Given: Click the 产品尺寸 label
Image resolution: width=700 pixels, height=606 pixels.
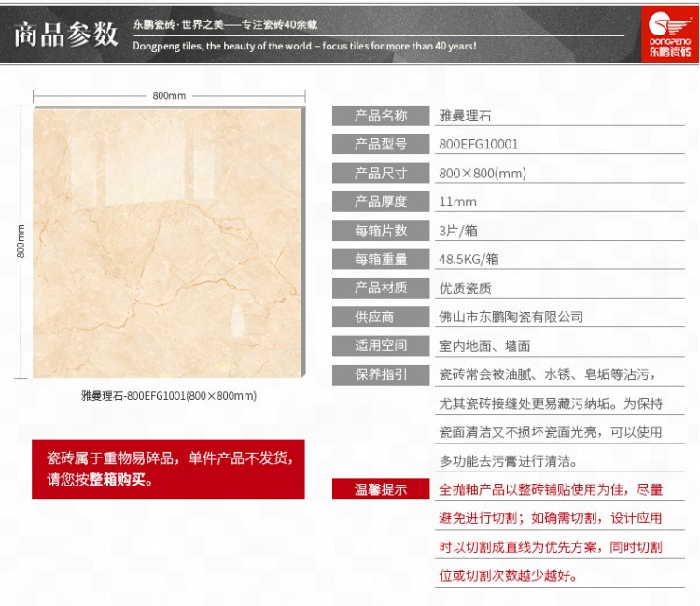Looking at the screenshot, I should click(381, 174).
